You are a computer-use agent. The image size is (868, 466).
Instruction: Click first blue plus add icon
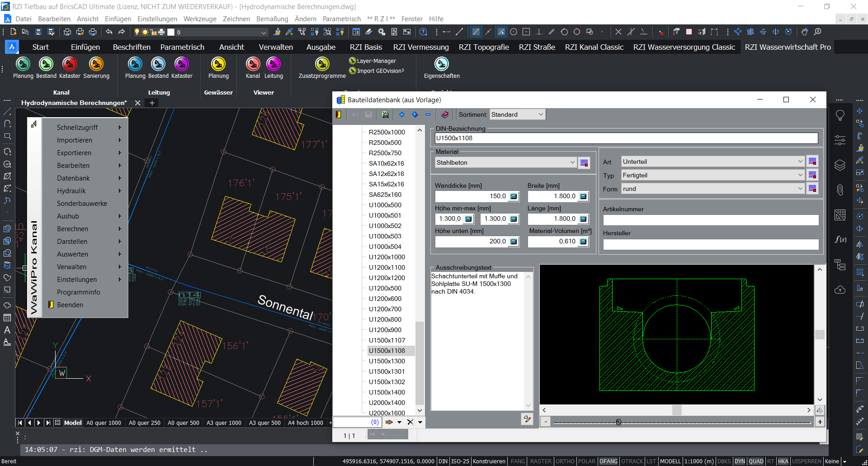point(401,114)
